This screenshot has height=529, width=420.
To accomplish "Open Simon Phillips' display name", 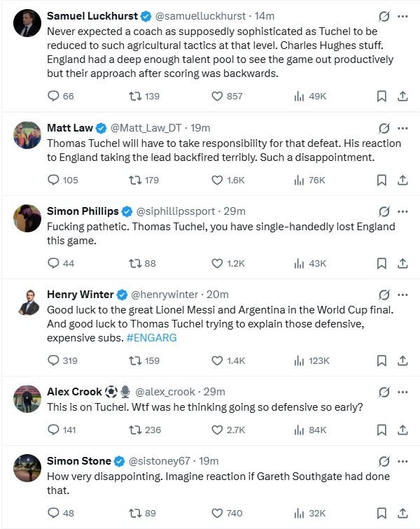I will point(83,211).
